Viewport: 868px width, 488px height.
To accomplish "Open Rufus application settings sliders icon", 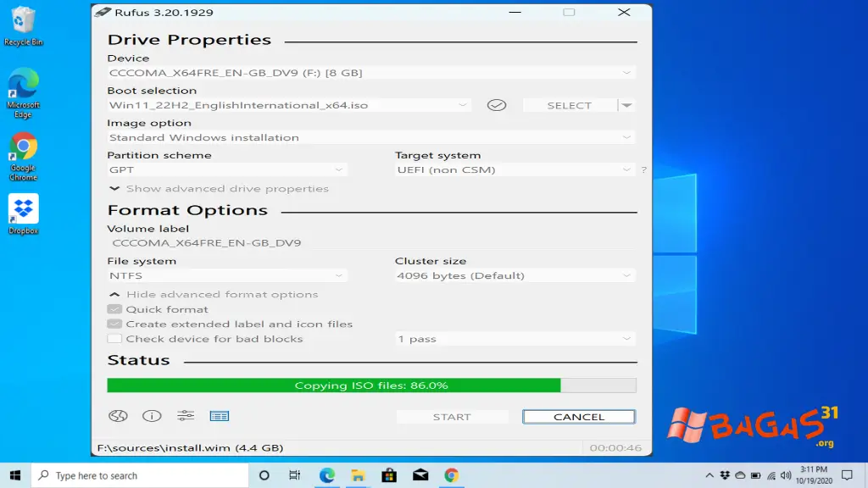I will point(186,415).
